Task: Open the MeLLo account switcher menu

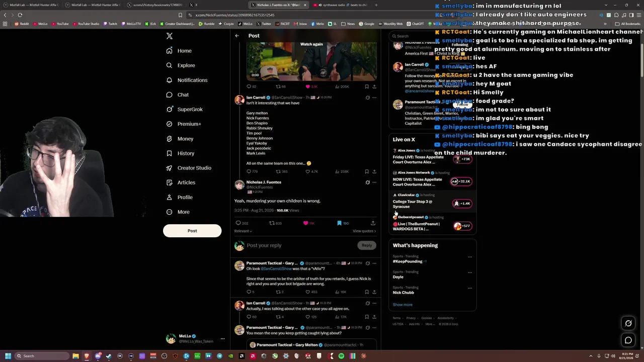Action: [x=222, y=338]
